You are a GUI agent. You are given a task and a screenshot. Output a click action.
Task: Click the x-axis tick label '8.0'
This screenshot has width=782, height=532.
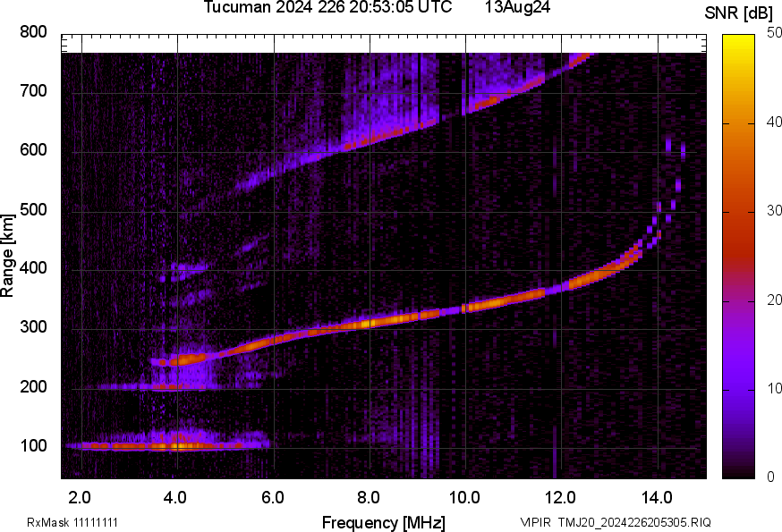tap(369, 495)
